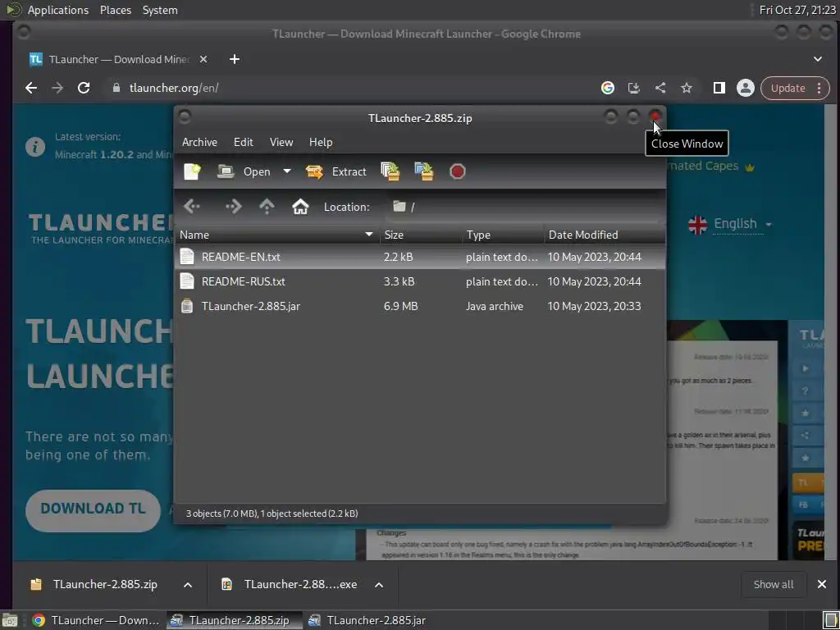Image resolution: width=840 pixels, height=630 pixels.
Task: Go forward in Chrome browser
Action: click(57, 88)
